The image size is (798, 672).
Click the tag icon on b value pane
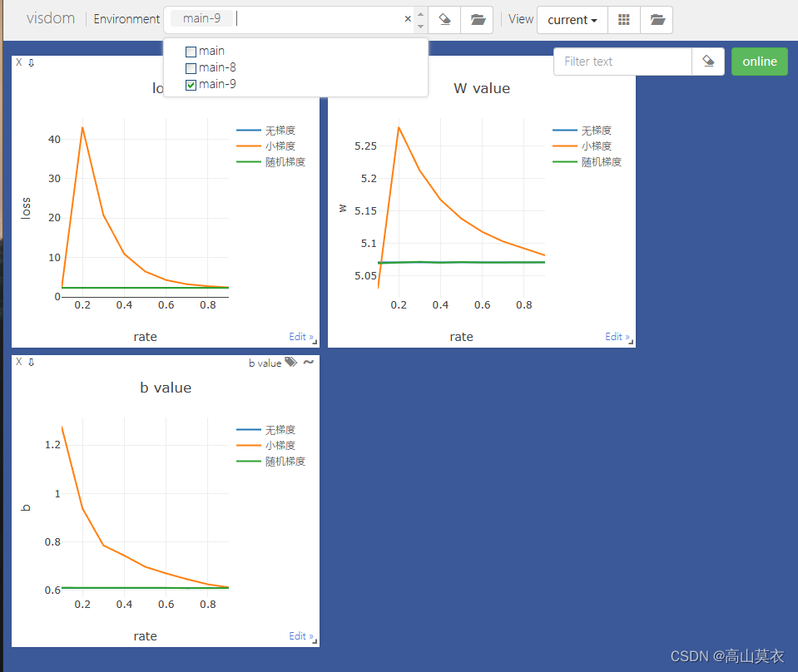click(290, 363)
